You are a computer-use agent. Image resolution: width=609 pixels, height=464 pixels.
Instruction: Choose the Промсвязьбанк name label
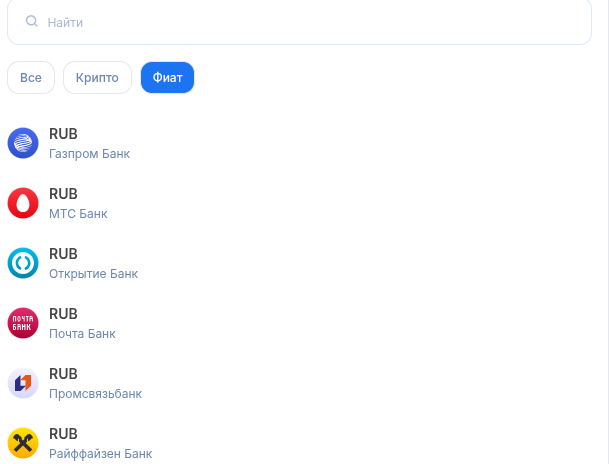tap(96, 394)
